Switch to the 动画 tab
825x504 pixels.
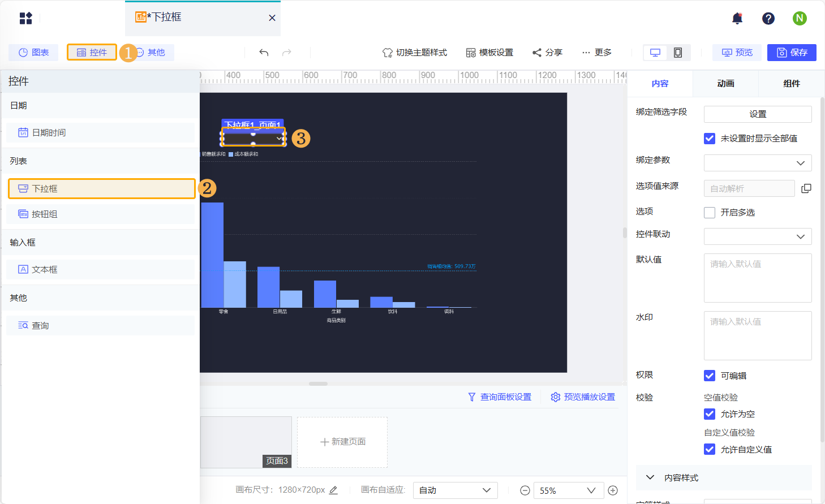pyautogui.click(x=725, y=84)
